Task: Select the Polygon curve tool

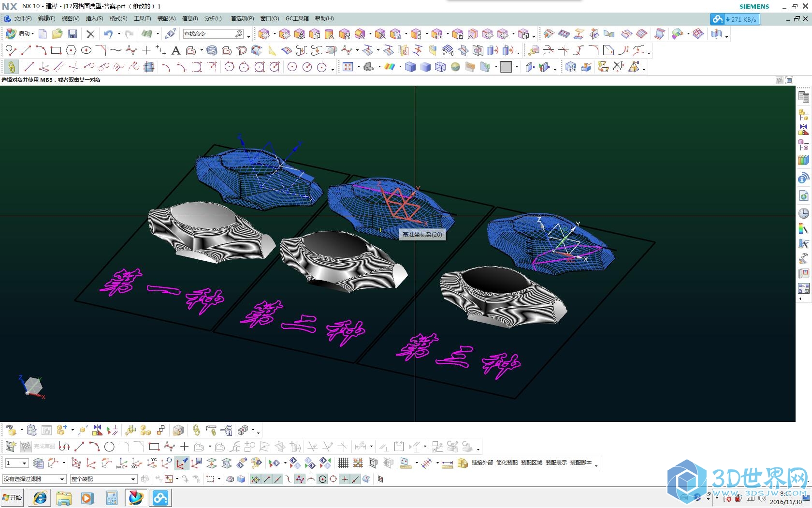Action: pos(71,50)
